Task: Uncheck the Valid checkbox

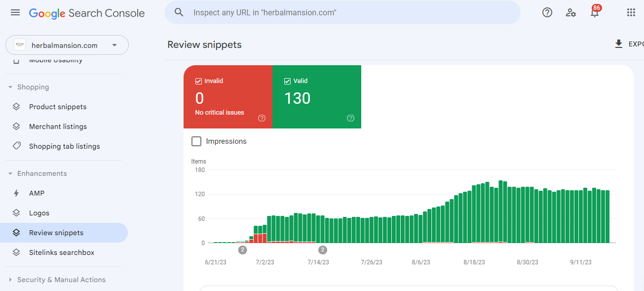Action: [287, 81]
